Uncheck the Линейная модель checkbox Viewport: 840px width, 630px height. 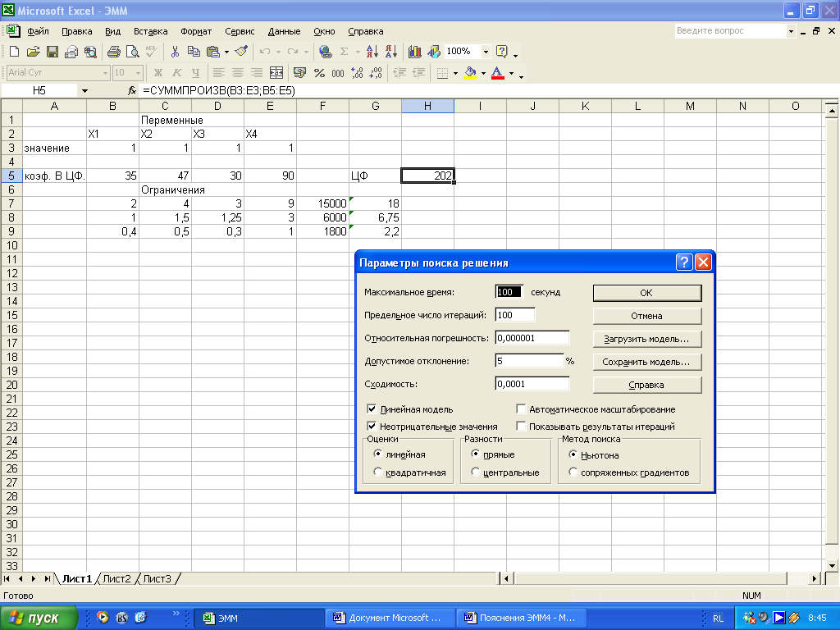tap(372, 409)
